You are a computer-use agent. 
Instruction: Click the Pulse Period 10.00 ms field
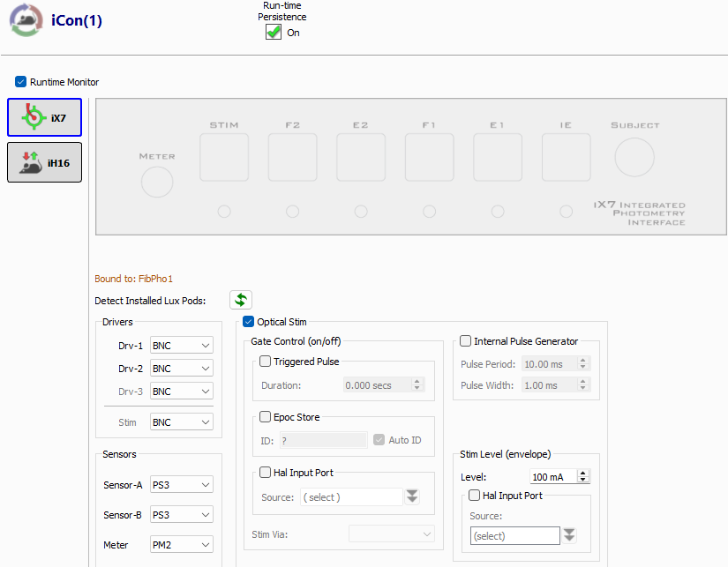click(549, 364)
